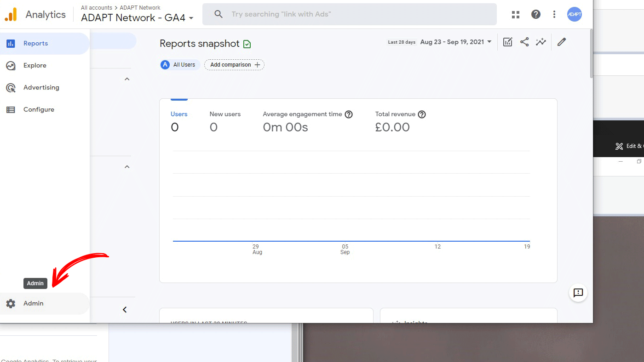644x362 pixels.
Task: Go to Reports in the sidebar
Action: coord(45,44)
